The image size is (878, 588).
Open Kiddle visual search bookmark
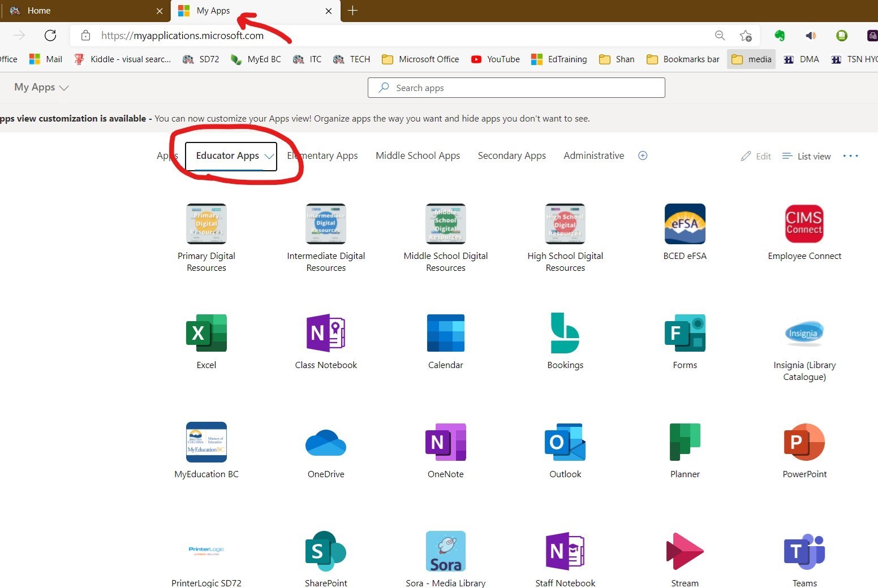122,59
